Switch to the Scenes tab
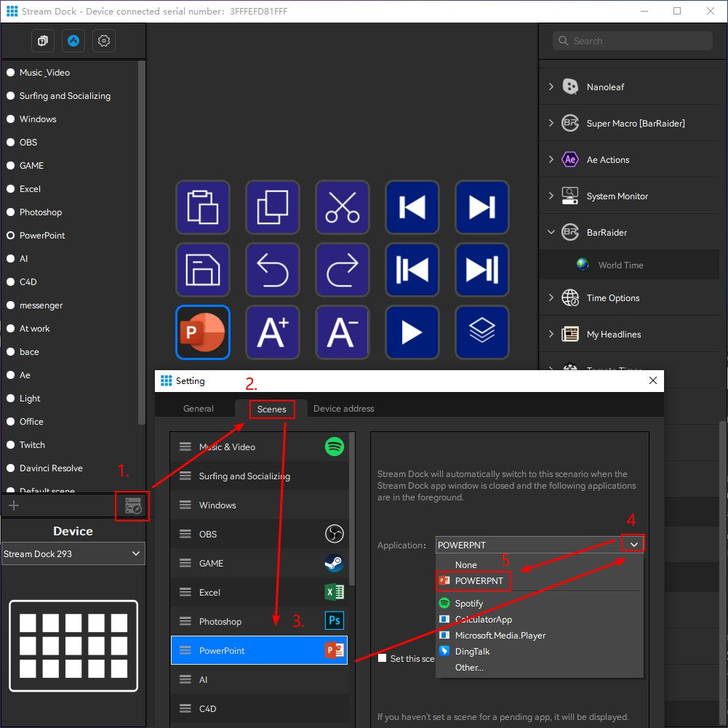This screenshot has width=728, height=728. click(272, 409)
